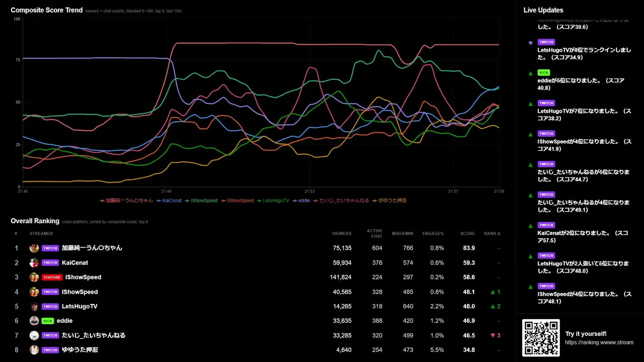Open the ranking.wwww.stream link
This screenshot has width=644, height=362.
pyautogui.click(x=599, y=342)
